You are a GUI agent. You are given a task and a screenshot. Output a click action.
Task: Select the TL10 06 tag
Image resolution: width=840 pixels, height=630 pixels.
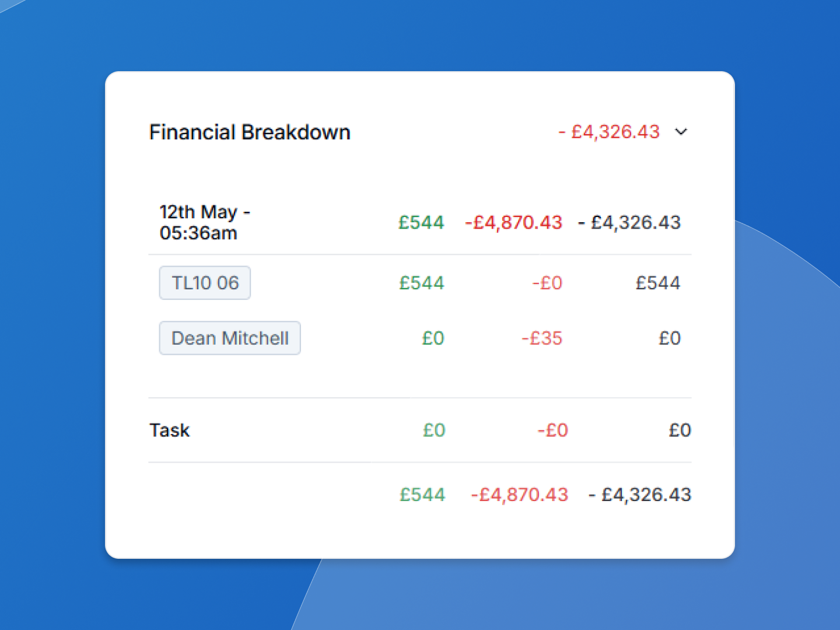click(205, 283)
